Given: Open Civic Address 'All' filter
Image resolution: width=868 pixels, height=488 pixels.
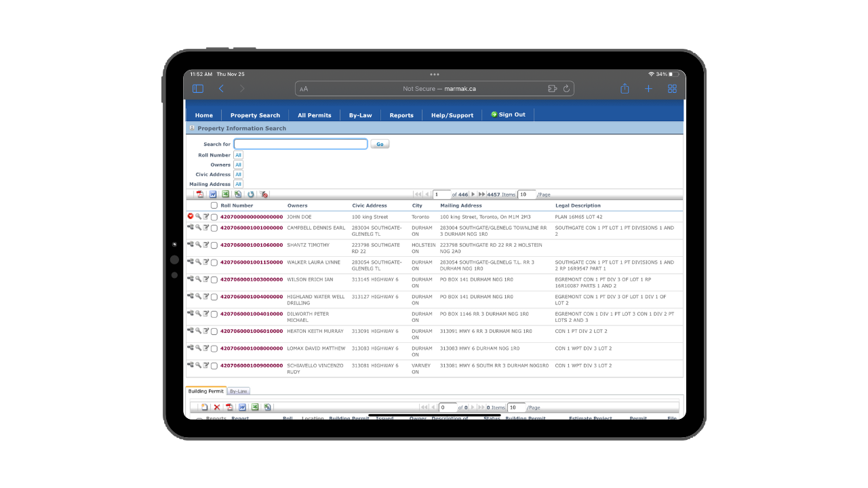Looking at the screenshot, I should pyautogui.click(x=238, y=174).
